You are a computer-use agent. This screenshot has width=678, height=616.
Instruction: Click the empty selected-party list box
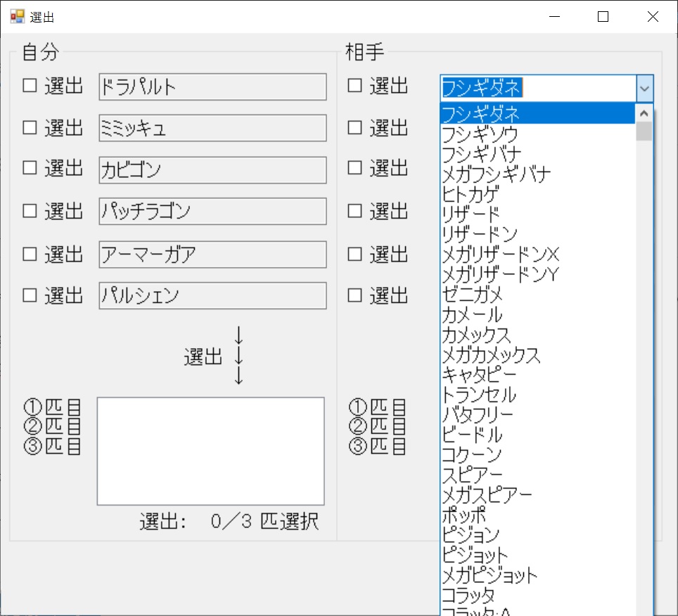210,451
